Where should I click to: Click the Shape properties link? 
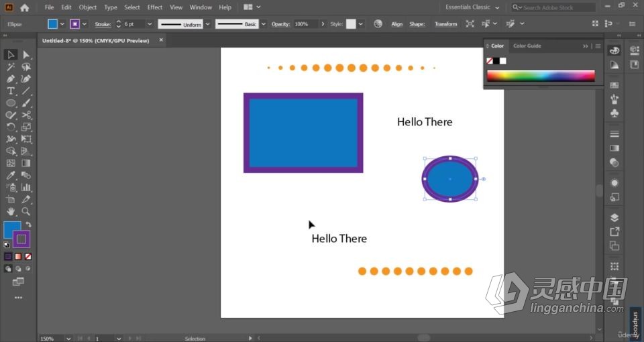tap(417, 24)
